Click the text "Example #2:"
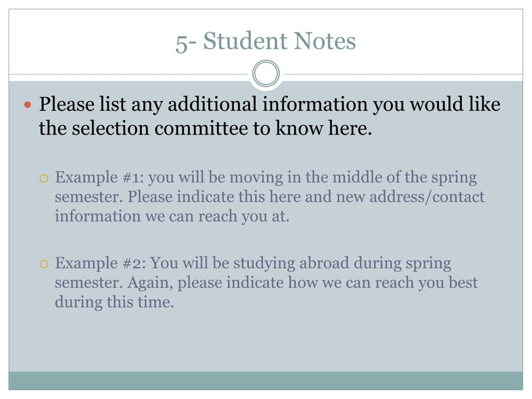532x399 pixels. coord(100,263)
